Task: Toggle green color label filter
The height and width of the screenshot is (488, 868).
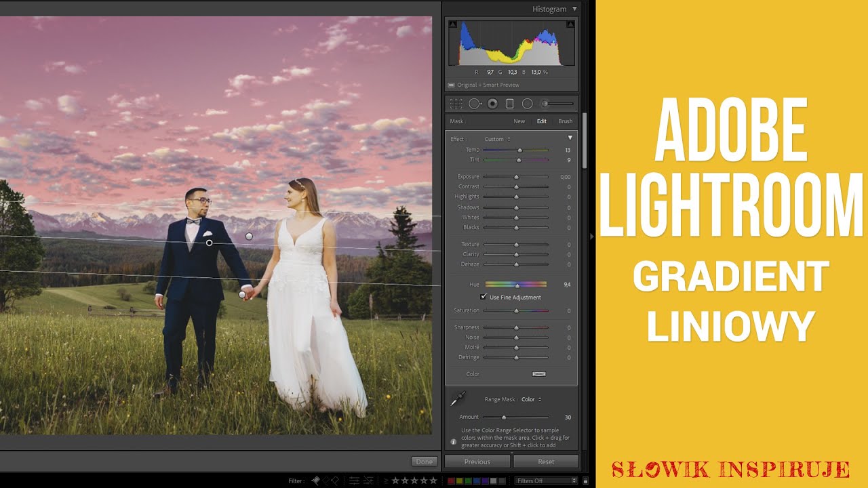Action: tap(468, 481)
